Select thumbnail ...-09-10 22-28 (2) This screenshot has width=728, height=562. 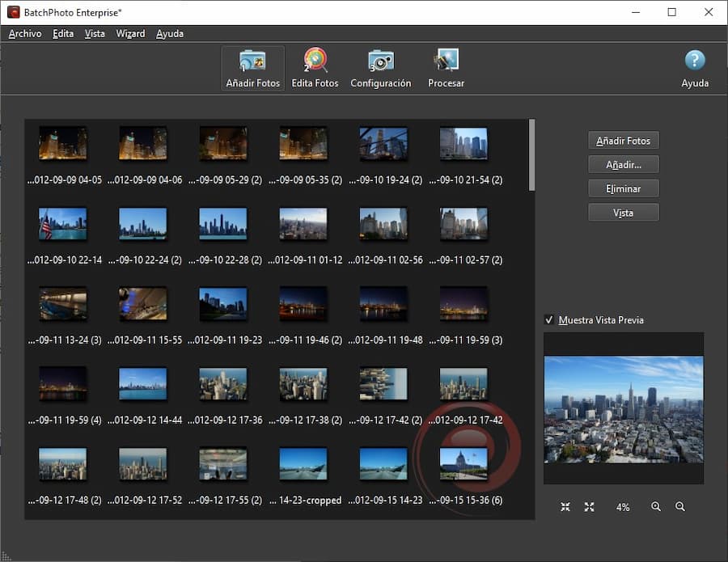223,224
